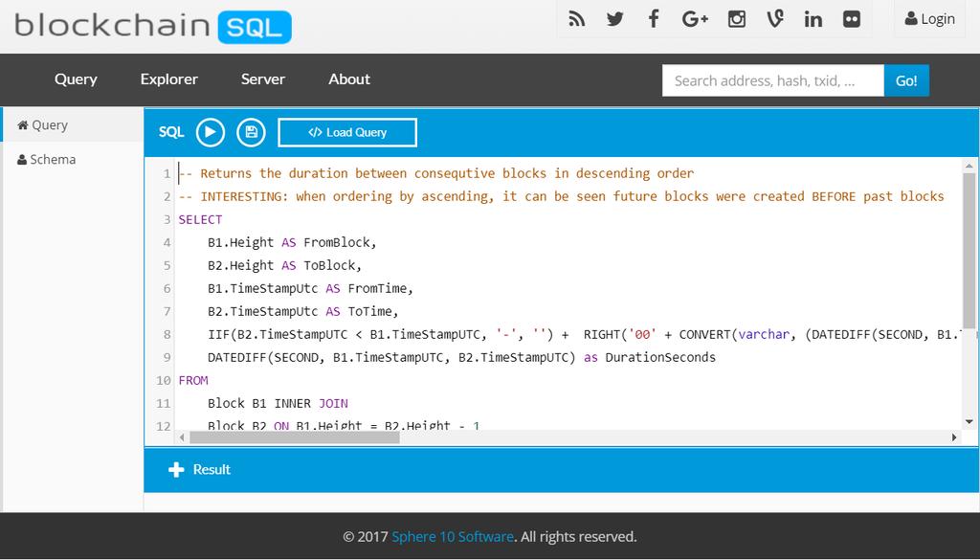Click the editor horizontal scrollbar thumb
This screenshot has width=980, height=560.
(x=295, y=437)
